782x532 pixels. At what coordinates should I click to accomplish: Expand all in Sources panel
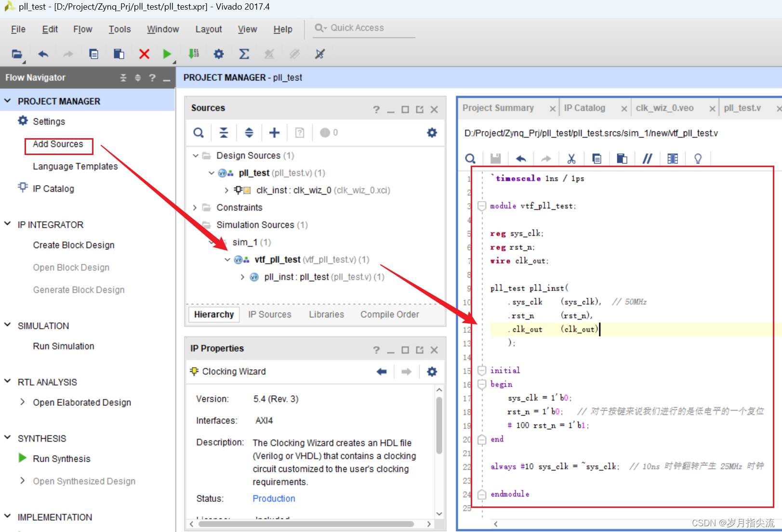249,132
